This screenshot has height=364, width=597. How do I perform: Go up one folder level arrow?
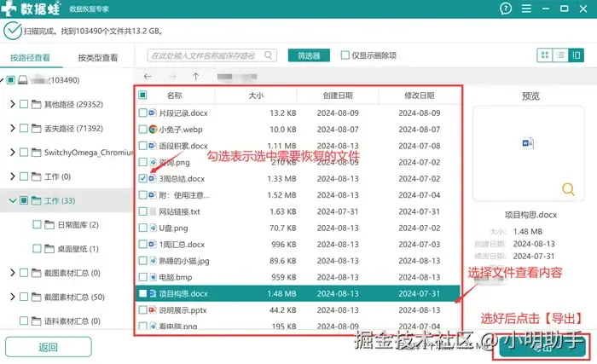pyautogui.click(x=195, y=77)
